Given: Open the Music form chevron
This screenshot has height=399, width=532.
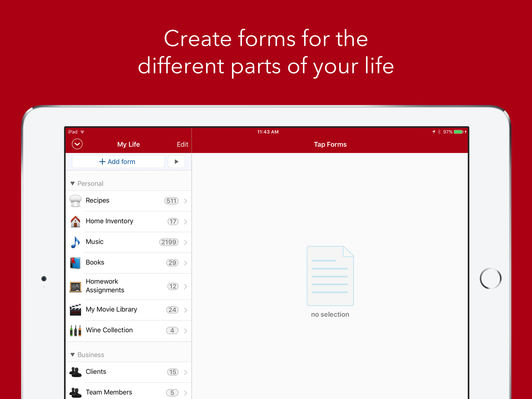Looking at the screenshot, I should [x=185, y=242].
